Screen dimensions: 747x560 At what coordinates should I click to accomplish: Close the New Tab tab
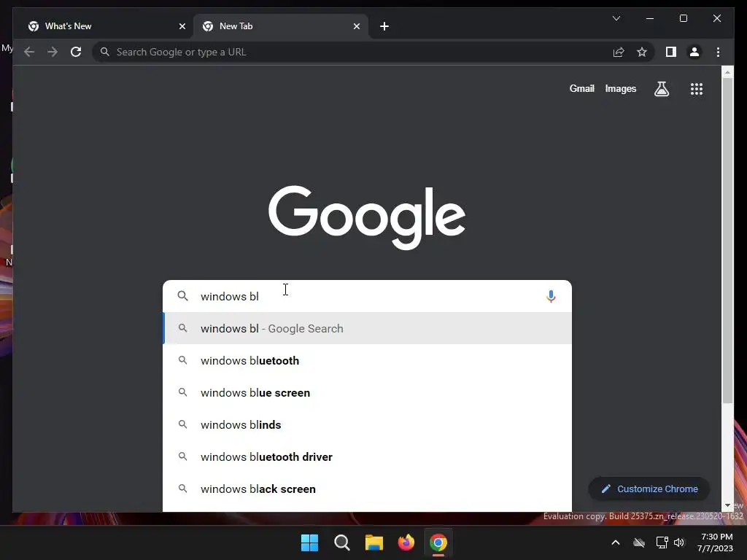[x=356, y=26]
